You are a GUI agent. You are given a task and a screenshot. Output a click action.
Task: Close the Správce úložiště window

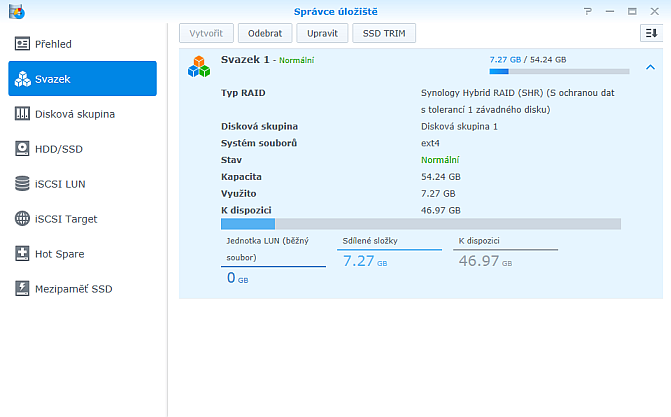pyautogui.click(x=654, y=12)
